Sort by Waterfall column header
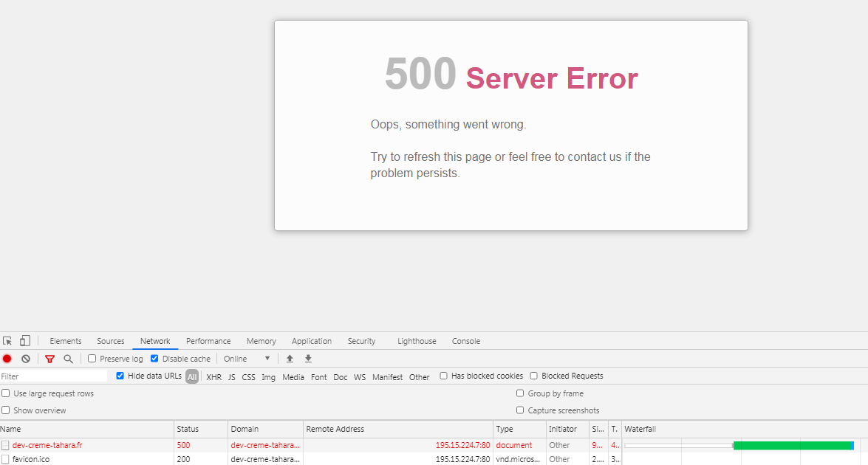 (745, 429)
